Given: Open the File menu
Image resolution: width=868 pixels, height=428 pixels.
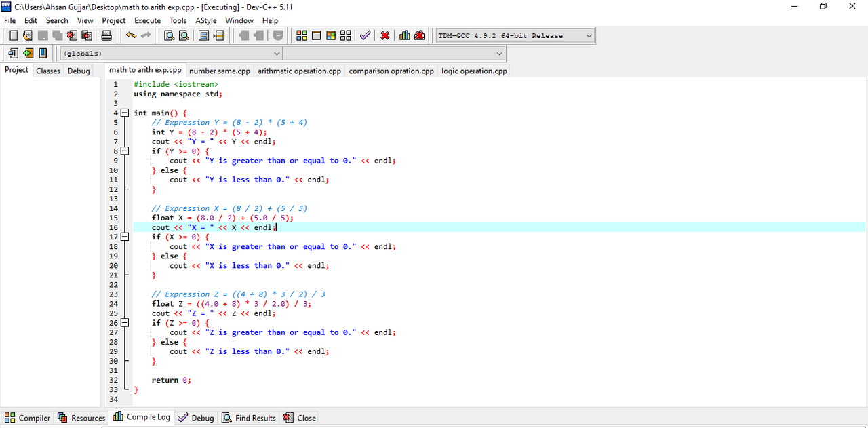Looking at the screenshot, I should click(9, 20).
